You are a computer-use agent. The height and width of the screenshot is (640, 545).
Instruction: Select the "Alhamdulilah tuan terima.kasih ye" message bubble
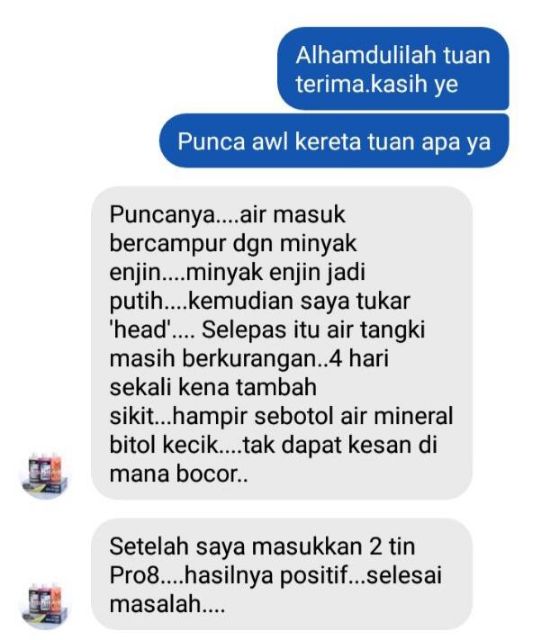pyautogui.click(x=394, y=69)
